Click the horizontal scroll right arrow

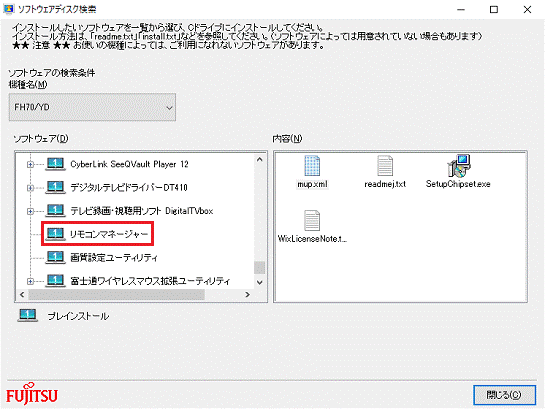(x=247, y=295)
